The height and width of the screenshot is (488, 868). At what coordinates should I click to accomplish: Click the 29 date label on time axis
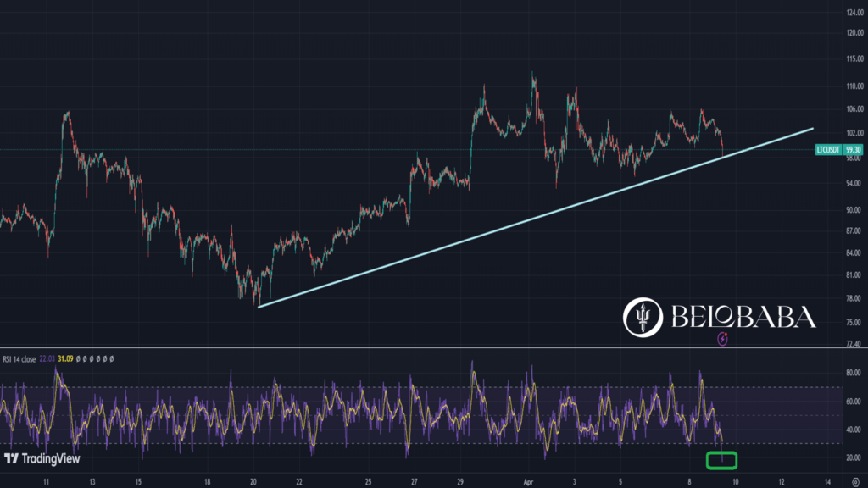[460, 479]
